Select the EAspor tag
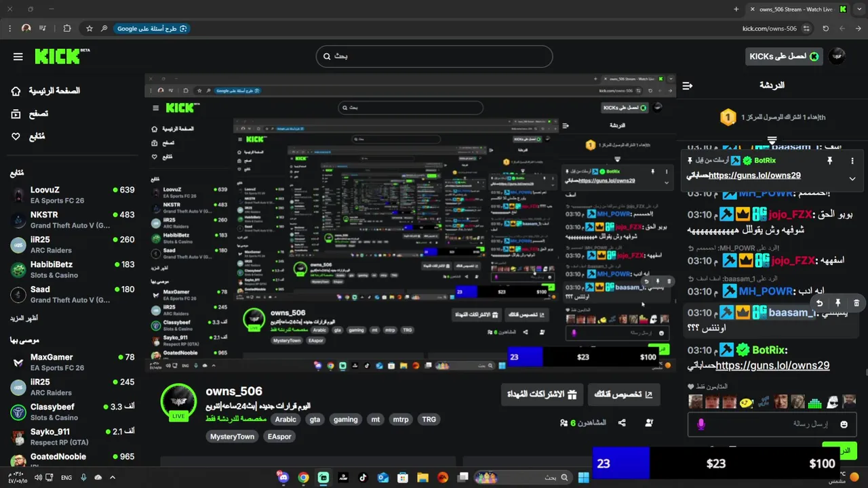The width and height of the screenshot is (868, 488). 279,436
